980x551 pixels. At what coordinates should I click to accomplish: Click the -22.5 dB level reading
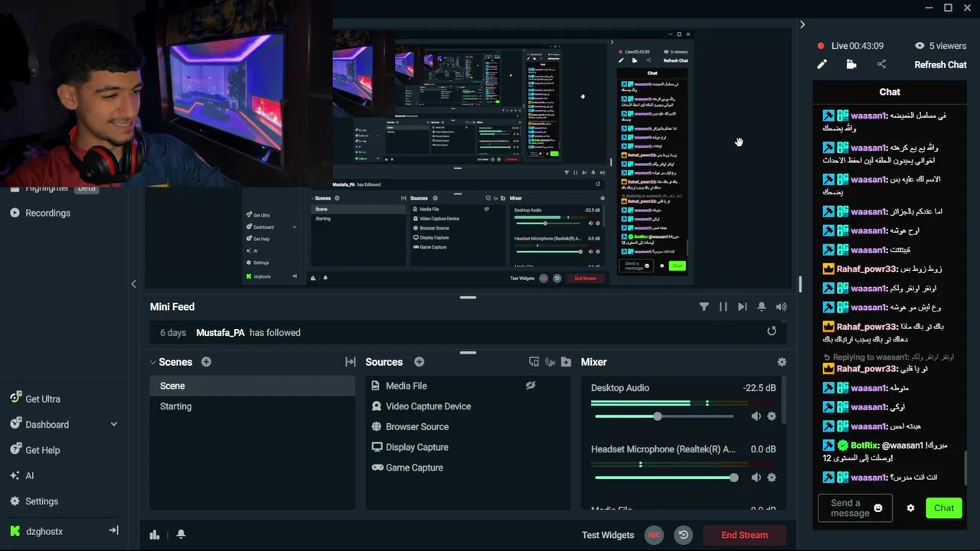(x=759, y=388)
